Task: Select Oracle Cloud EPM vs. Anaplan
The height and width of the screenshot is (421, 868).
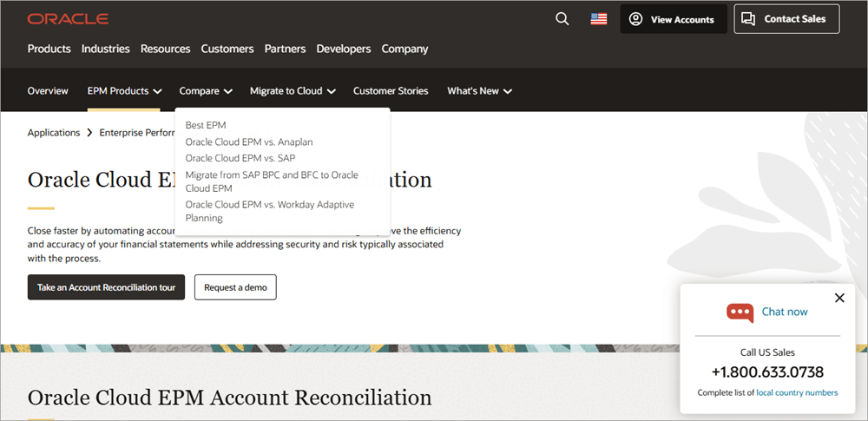Action: point(249,141)
